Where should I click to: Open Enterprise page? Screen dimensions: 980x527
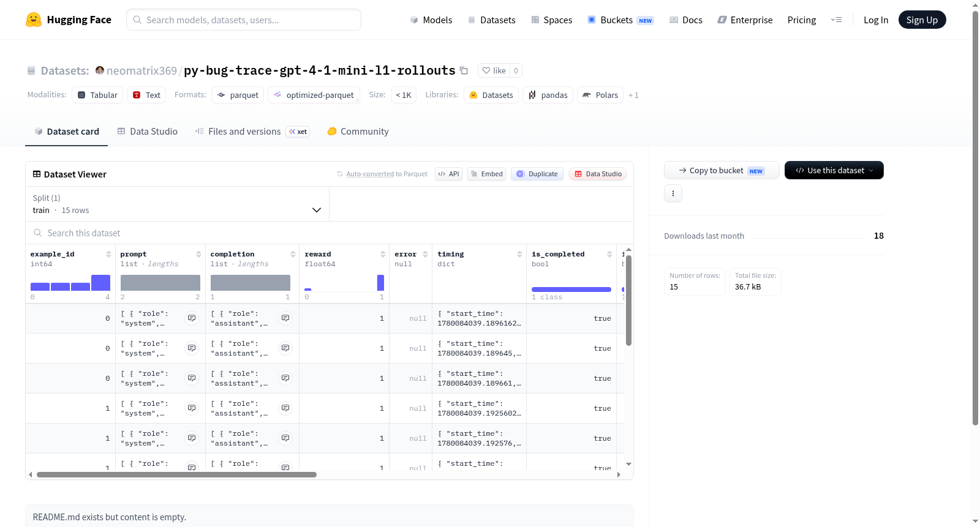[745, 20]
